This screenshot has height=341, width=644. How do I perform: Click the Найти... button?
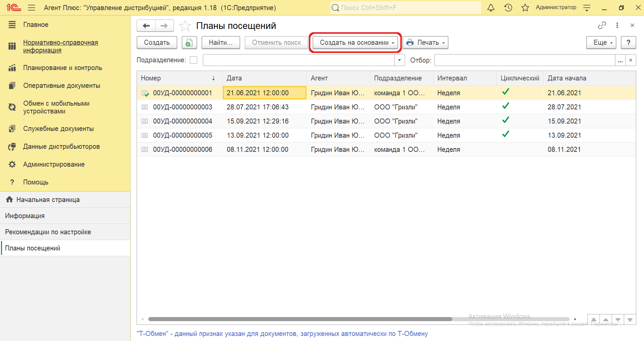(221, 42)
